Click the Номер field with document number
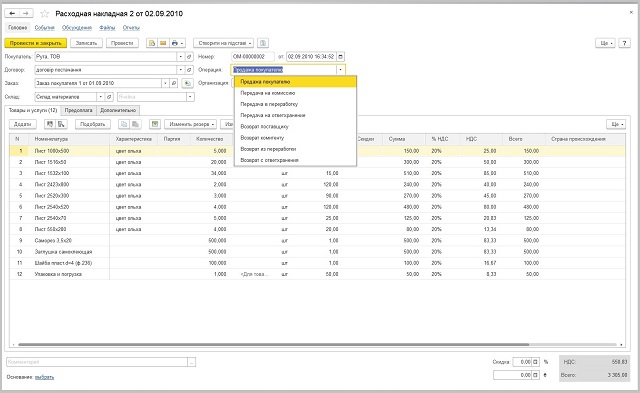Image resolution: width=640 pixels, height=393 pixels. (x=253, y=57)
